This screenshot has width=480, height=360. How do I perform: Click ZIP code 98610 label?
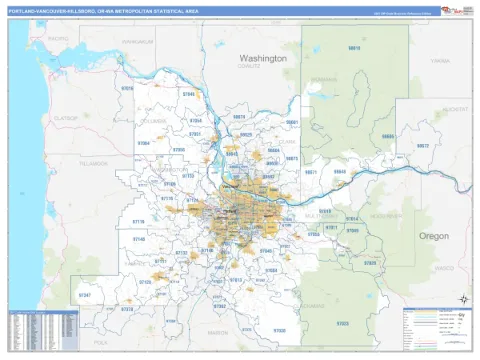[354, 48]
